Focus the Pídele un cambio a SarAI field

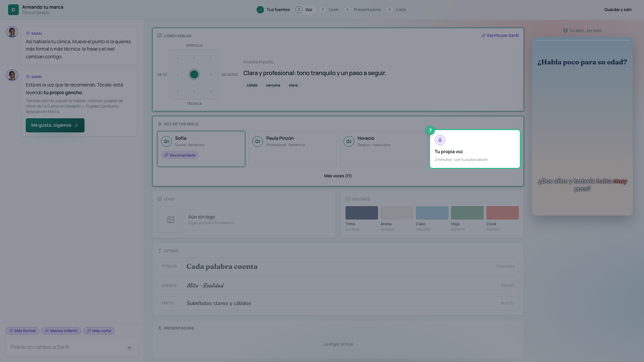click(x=66, y=347)
